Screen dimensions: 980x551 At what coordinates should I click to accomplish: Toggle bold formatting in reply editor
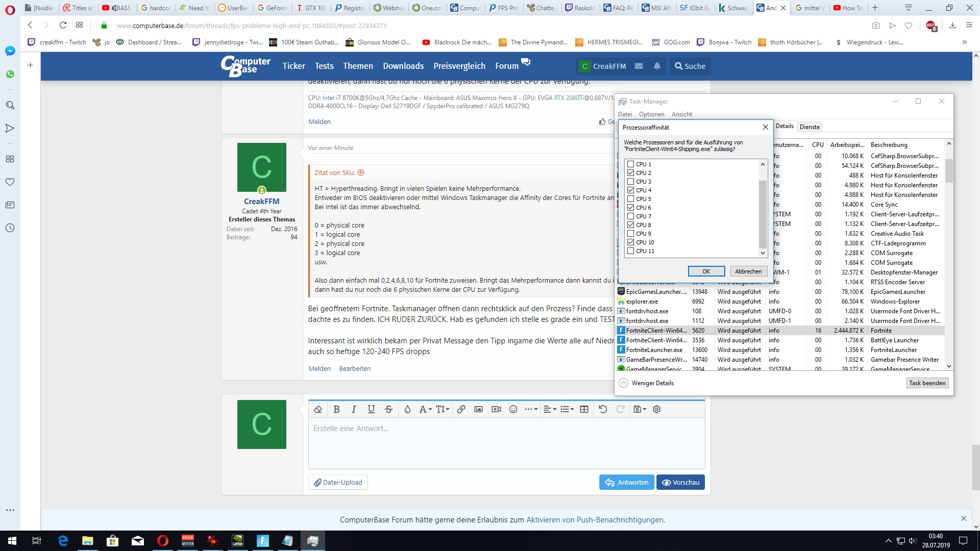click(336, 409)
